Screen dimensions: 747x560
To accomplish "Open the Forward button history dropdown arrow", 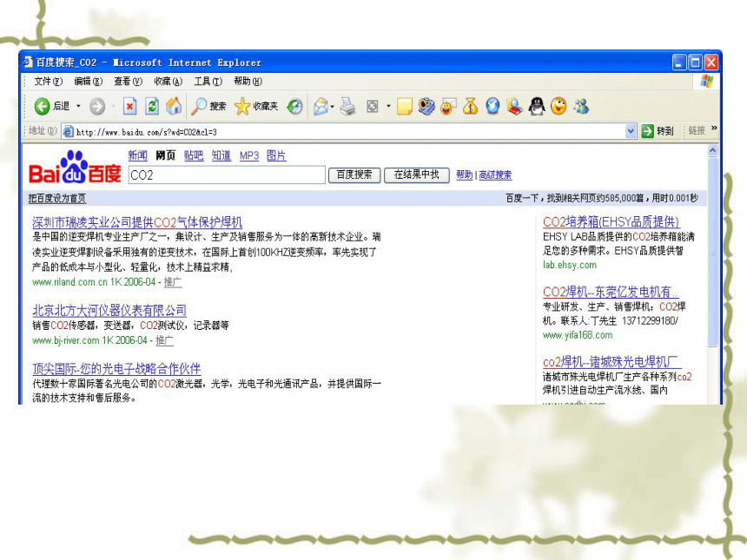I will (x=114, y=106).
